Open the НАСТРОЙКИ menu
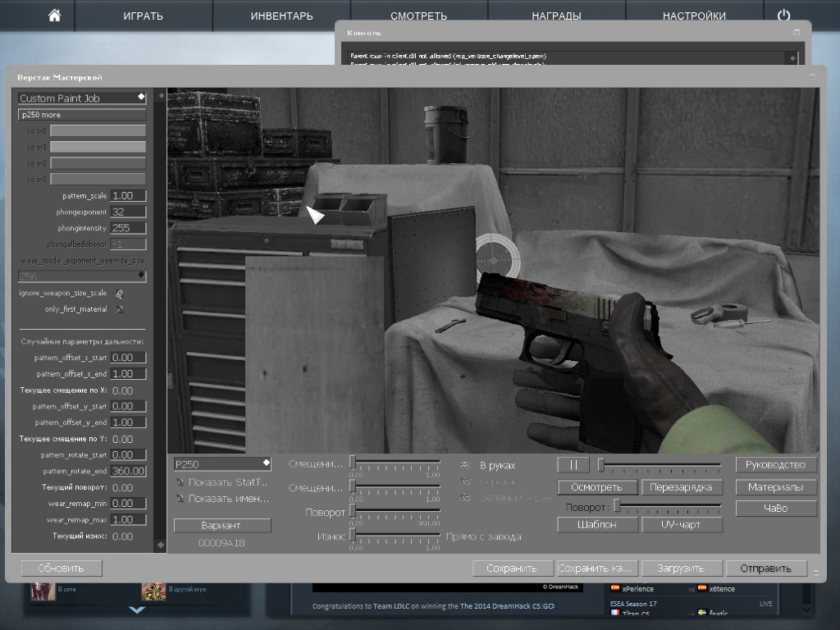Screen dimensions: 840x630 [x=693, y=15]
